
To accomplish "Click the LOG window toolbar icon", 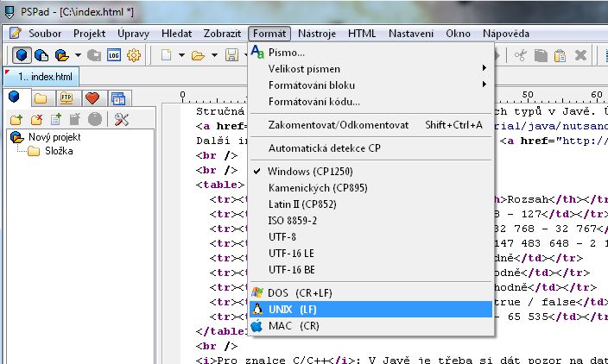I will point(113,55).
